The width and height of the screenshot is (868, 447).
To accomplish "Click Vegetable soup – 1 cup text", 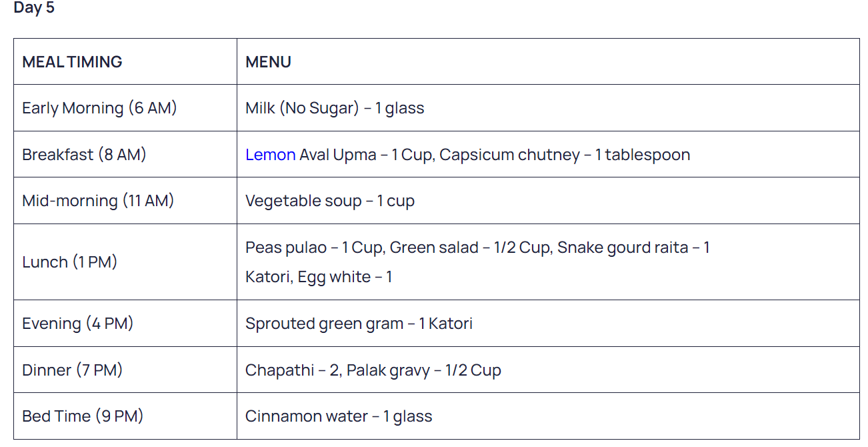I will click(330, 201).
